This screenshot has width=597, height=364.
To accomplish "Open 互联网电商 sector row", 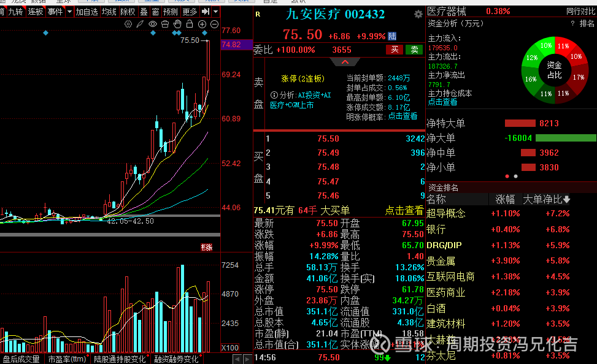I will tap(498, 276).
